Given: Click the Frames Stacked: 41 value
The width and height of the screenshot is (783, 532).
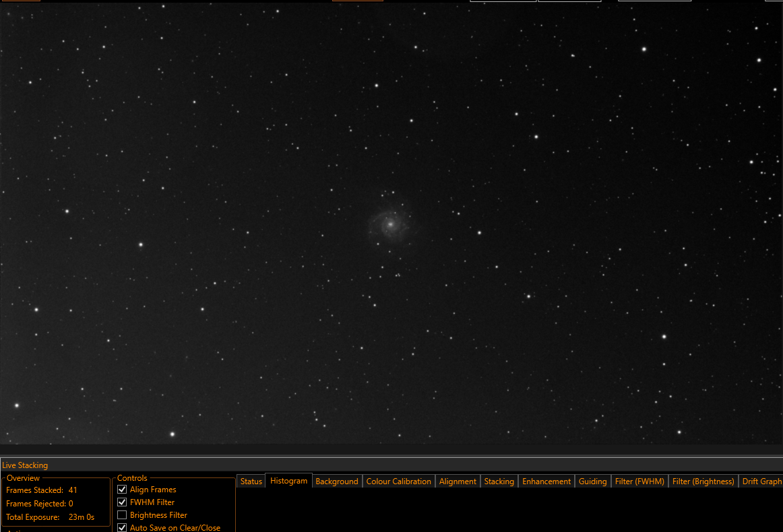Looking at the screenshot, I should (73, 490).
